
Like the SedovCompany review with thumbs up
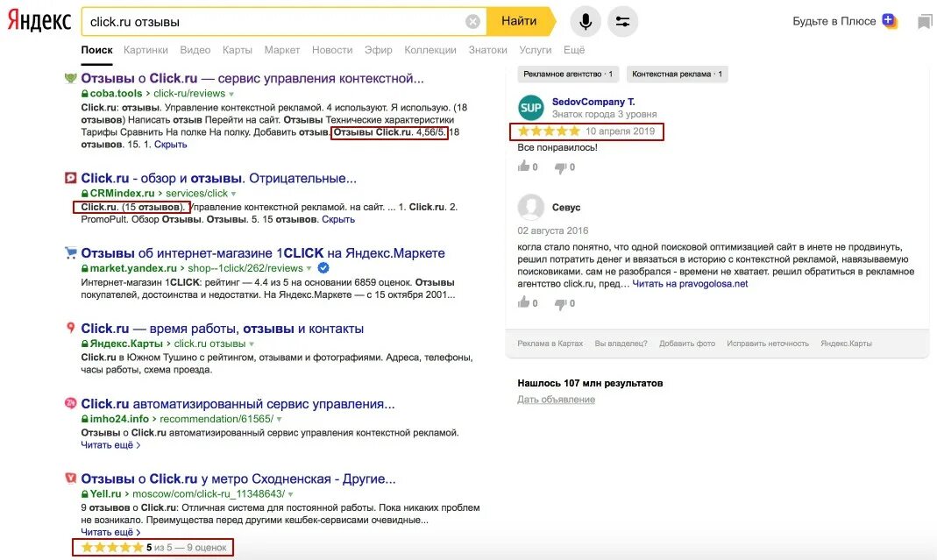[x=524, y=167]
